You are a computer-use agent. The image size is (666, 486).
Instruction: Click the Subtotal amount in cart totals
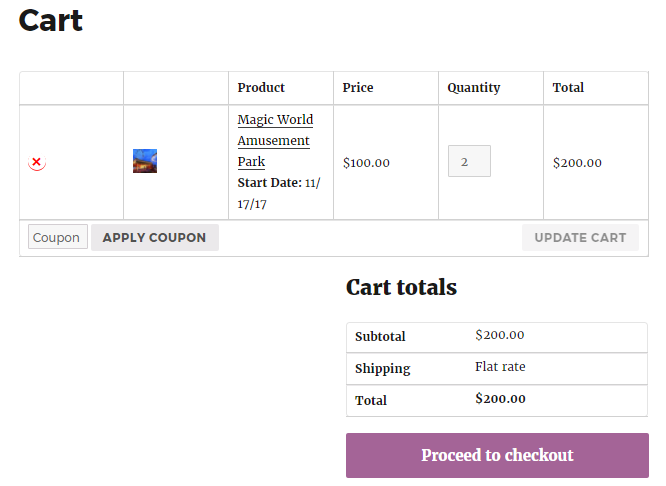click(500, 335)
